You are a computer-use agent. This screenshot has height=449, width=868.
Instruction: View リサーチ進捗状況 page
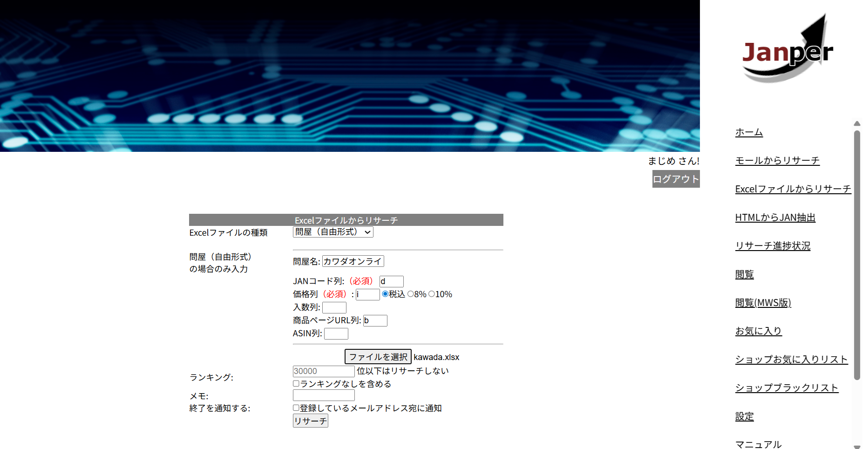point(773,246)
